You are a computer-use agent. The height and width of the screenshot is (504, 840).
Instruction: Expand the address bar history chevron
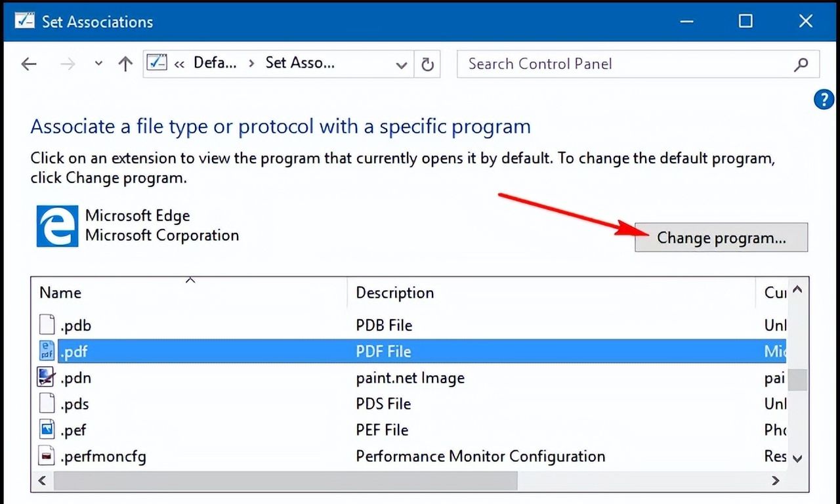pyautogui.click(x=401, y=65)
